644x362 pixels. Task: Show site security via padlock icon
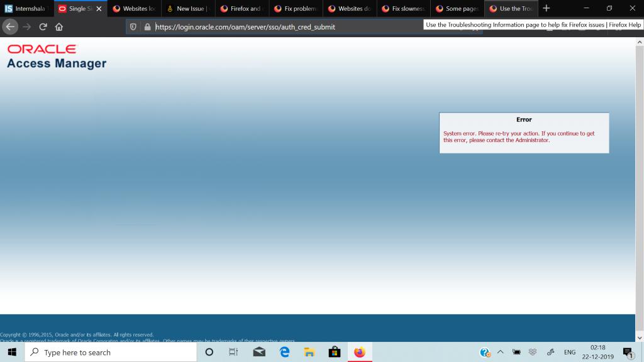147,27
